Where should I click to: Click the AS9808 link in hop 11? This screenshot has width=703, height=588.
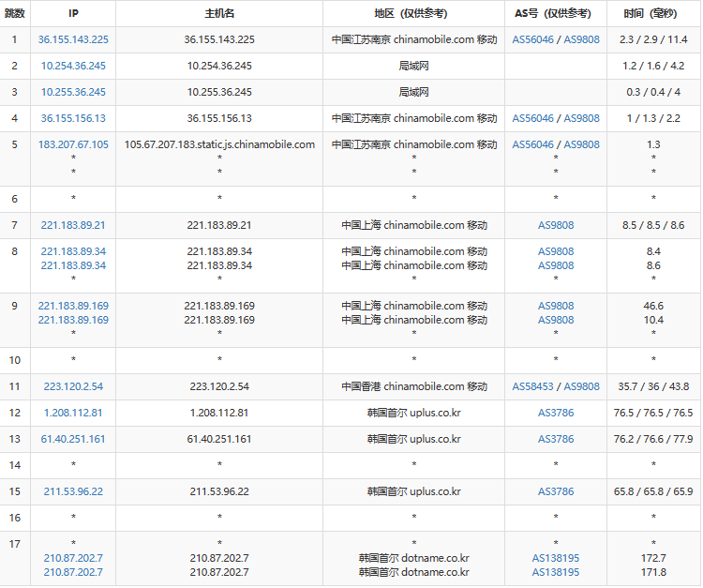[581, 386]
